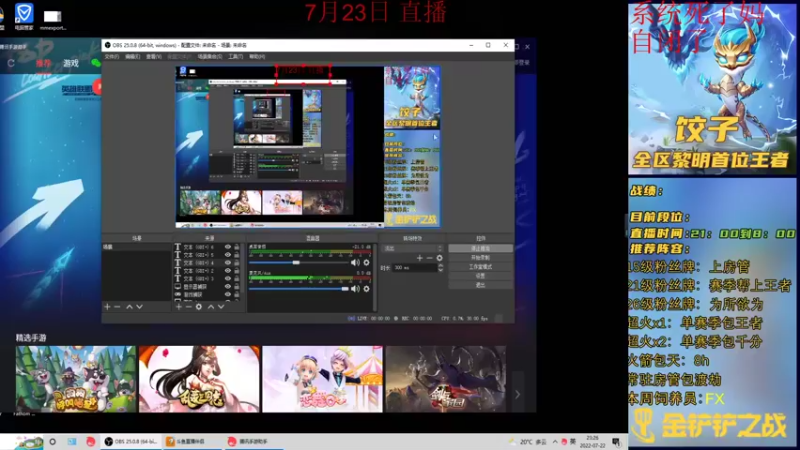Mute the Mic/Aux speaker icon
Screen dimensions: 800x450
355,289
